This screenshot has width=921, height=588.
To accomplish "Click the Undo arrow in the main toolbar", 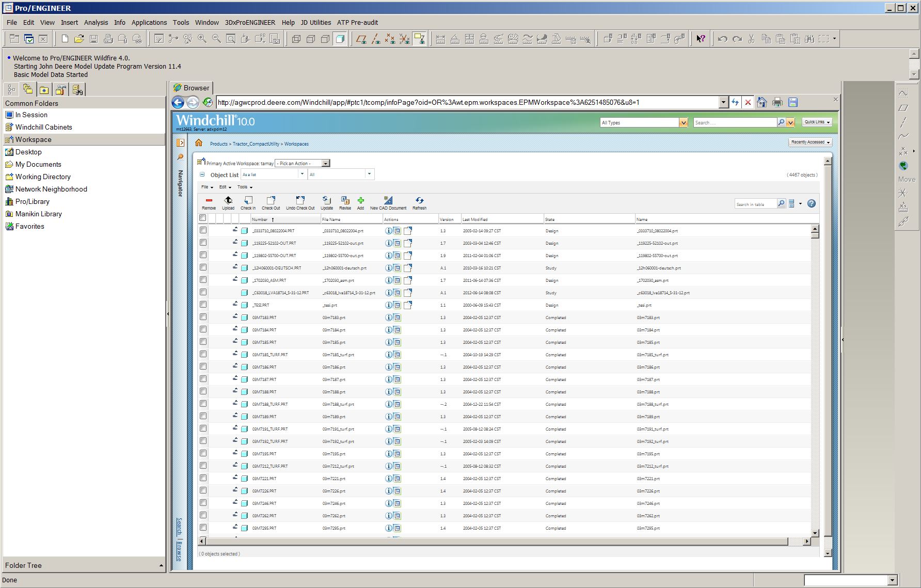I will pos(722,39).
